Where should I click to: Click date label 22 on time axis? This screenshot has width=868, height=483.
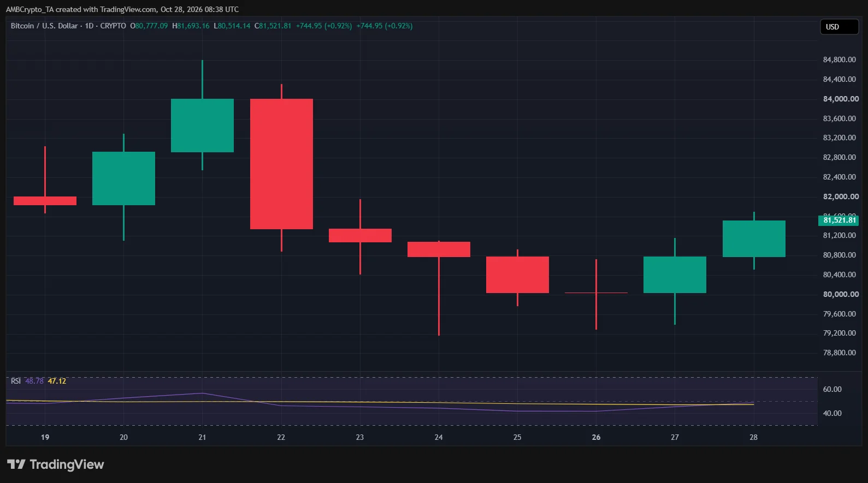pyautogui.click(x=281, y=437)
